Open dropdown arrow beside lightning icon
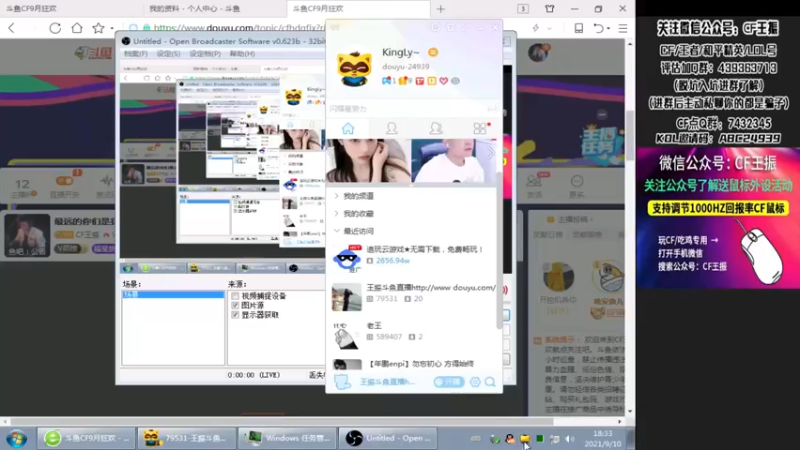Viewport: 800px width, 450px height. [549, 28]
